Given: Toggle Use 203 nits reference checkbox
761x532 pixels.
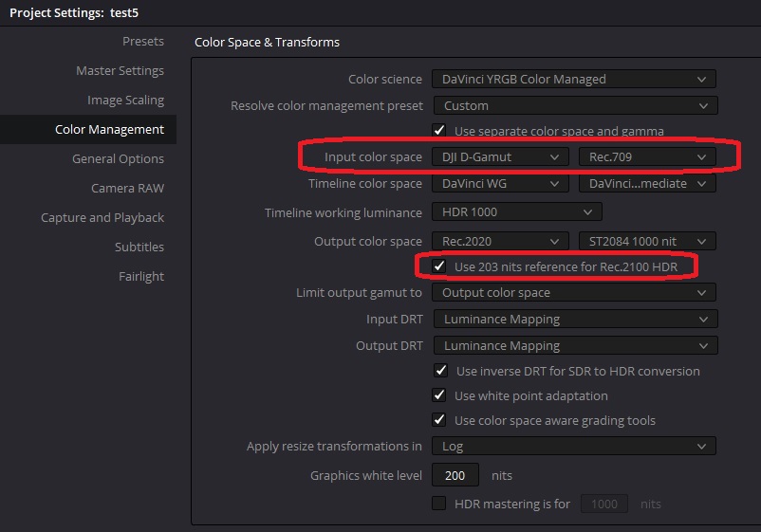Looking at the screenshot, I should click(x=439, y=266).
